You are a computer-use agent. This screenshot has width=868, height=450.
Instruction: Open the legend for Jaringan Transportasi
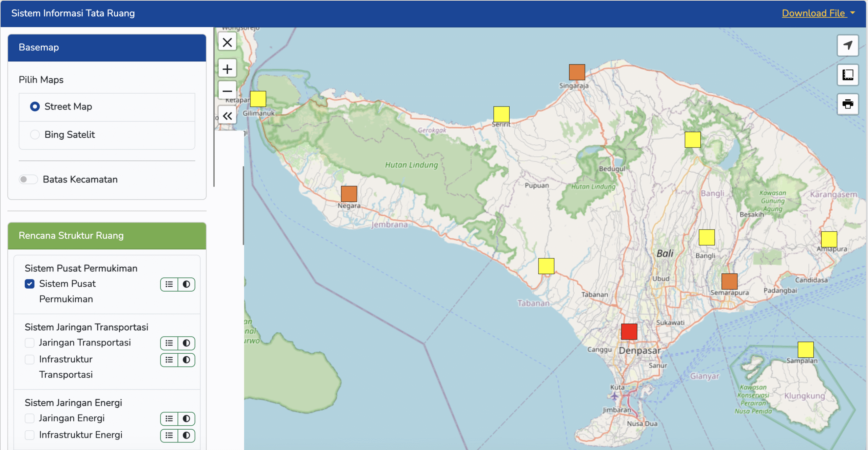pos(169,343)
